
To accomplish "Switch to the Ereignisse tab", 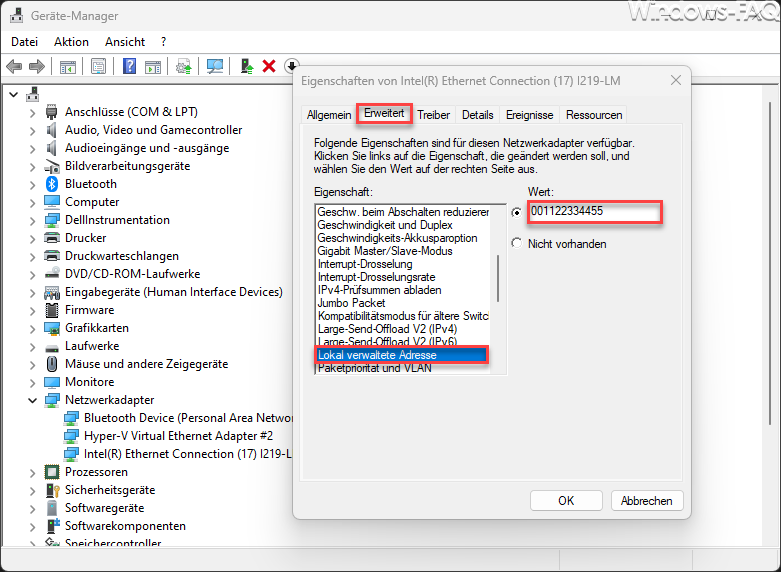I will click(529, 115).
